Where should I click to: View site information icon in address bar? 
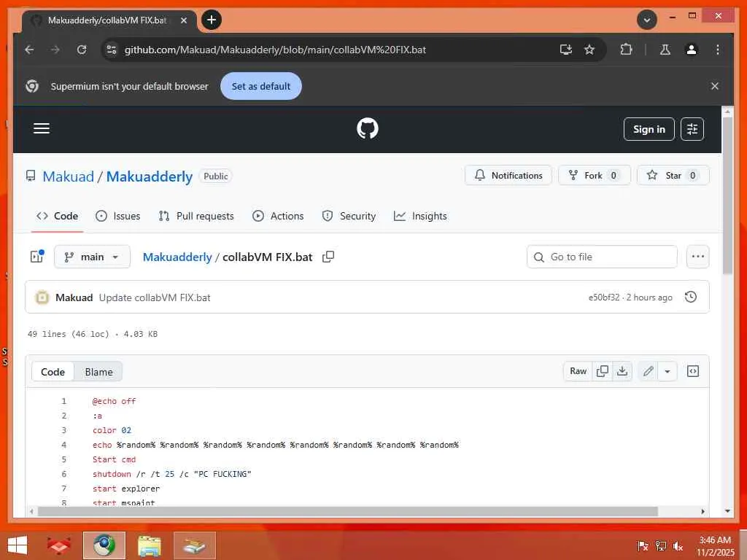click(x=112, y=50)
